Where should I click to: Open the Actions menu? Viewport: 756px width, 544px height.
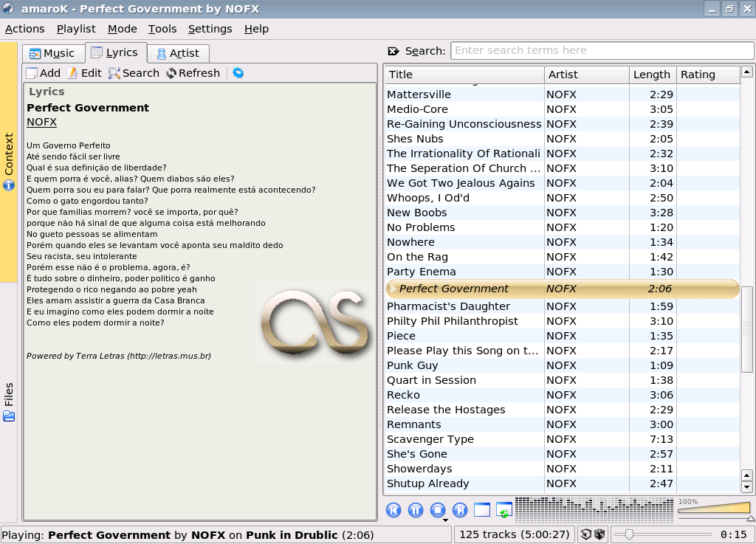point(25,29)
